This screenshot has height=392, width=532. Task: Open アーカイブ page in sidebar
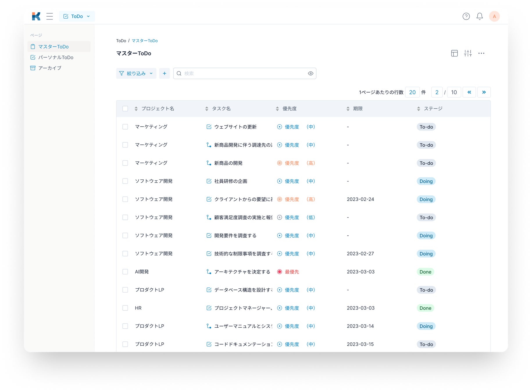(x=50, y=68)
